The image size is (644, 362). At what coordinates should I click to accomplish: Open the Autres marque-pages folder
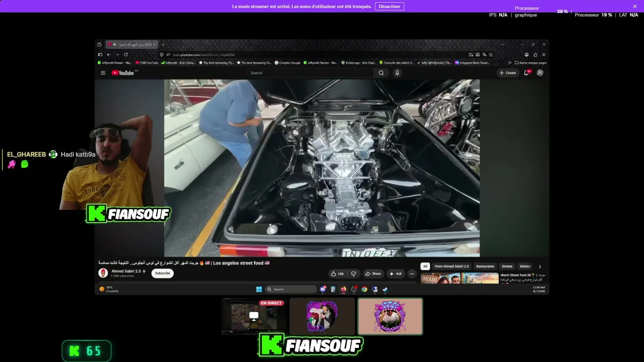pyautogui.click(x=530, y=63)
